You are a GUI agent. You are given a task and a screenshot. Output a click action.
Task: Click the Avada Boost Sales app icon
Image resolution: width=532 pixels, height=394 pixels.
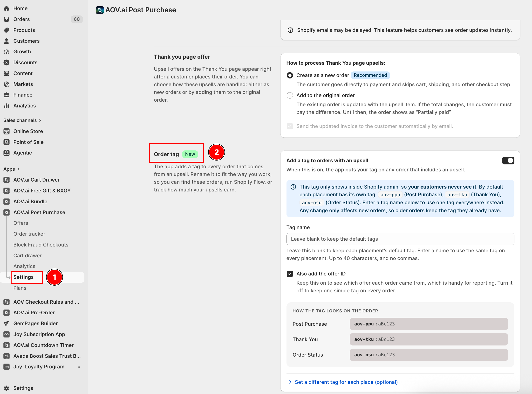click(7, 356)
